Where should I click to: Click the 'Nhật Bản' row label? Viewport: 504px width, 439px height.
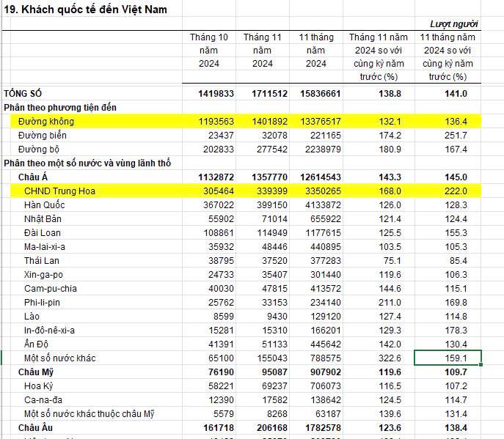(43, 218)
